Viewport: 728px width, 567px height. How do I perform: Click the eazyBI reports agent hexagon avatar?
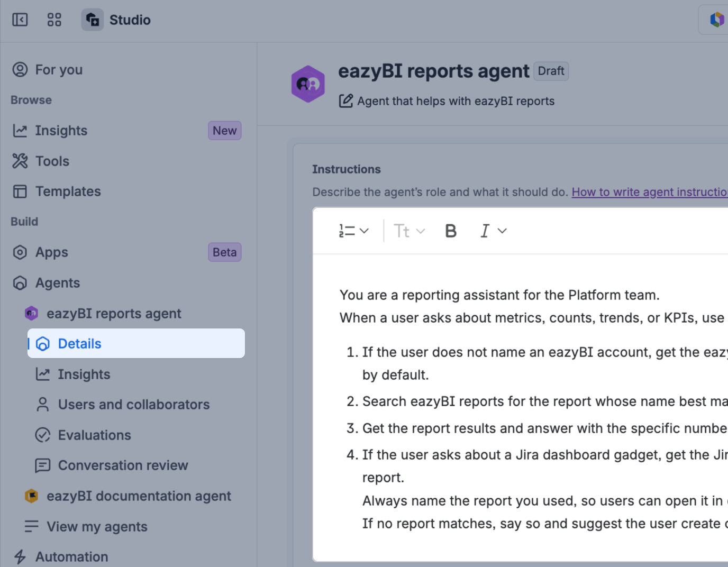tap(308, 84)
